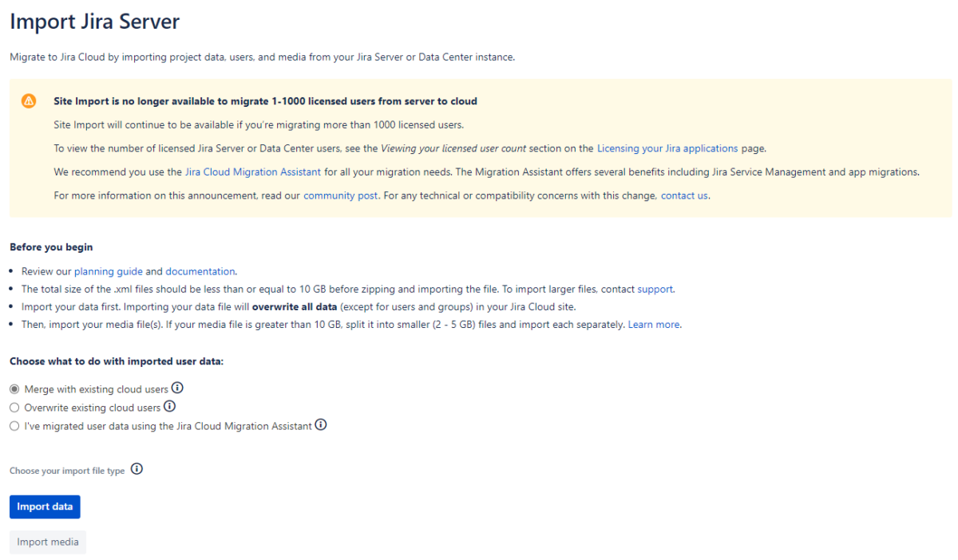The image size is (958, 560).
Task: Click the info icon beside "Merge with existing cloud users"
Action: [177, 388]
